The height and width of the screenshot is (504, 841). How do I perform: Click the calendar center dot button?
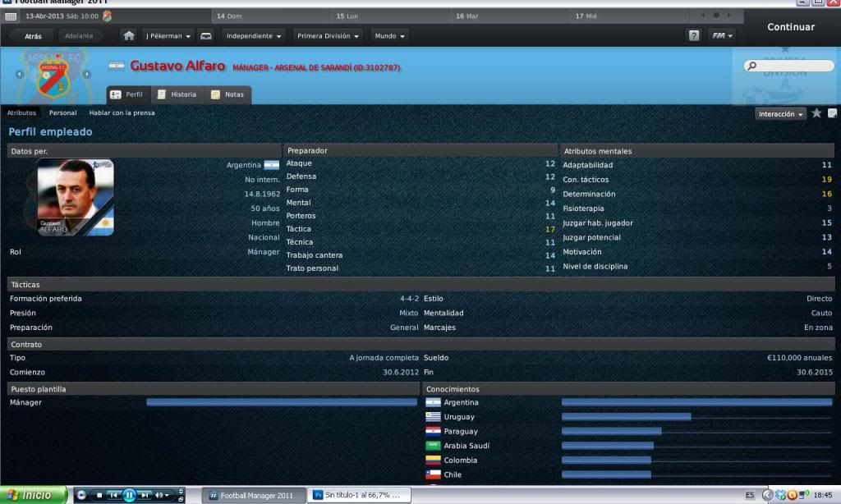tap(716, 16)
